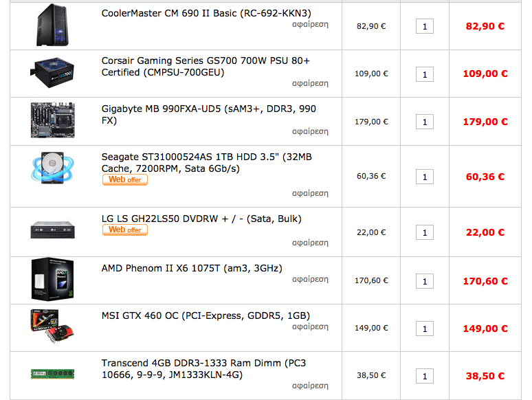Open the MSI GTX 460 OC product title
The image size is (532, 400).
click(206, 316)
